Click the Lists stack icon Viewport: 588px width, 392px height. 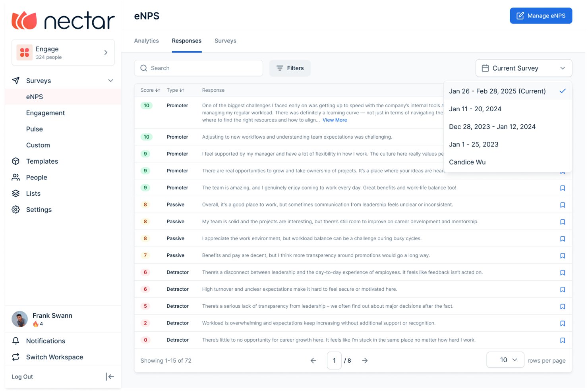tap(16, 193)
